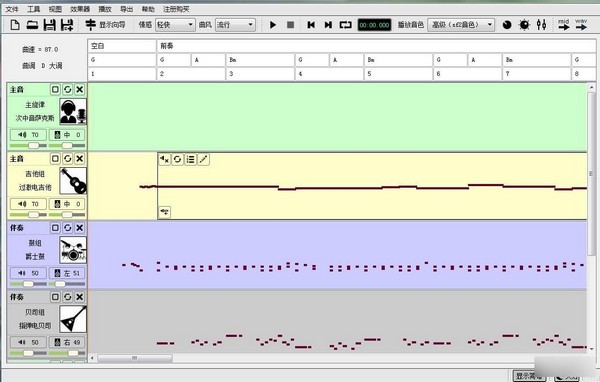The image size is (600, 382).
Task: Open the 效果器 menu
Action: click(80, 9)
